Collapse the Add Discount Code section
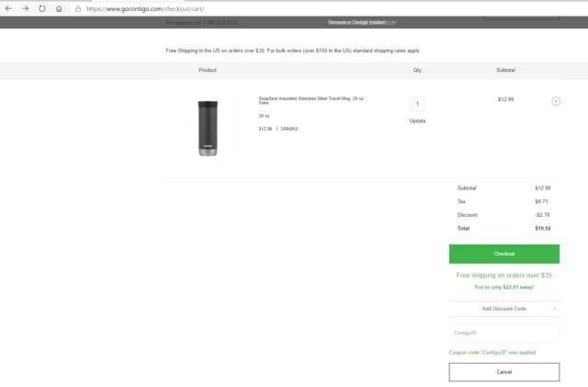 pos(504,309)
